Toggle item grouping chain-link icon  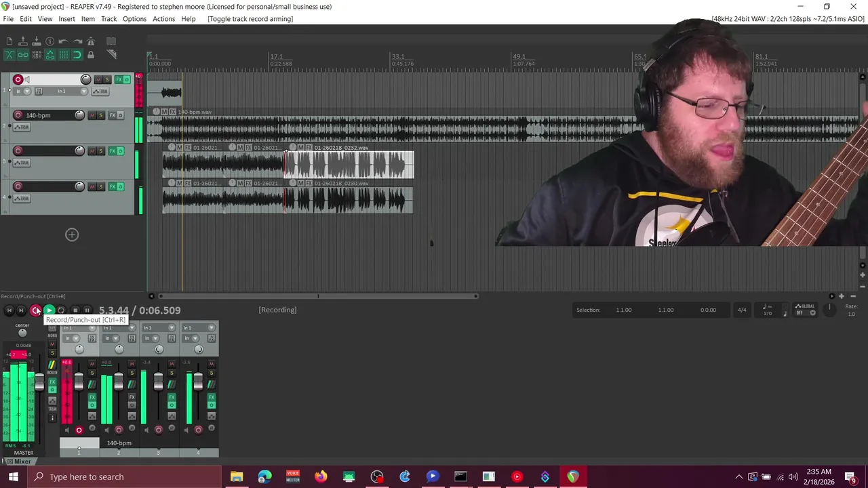(x=23, y=55)
